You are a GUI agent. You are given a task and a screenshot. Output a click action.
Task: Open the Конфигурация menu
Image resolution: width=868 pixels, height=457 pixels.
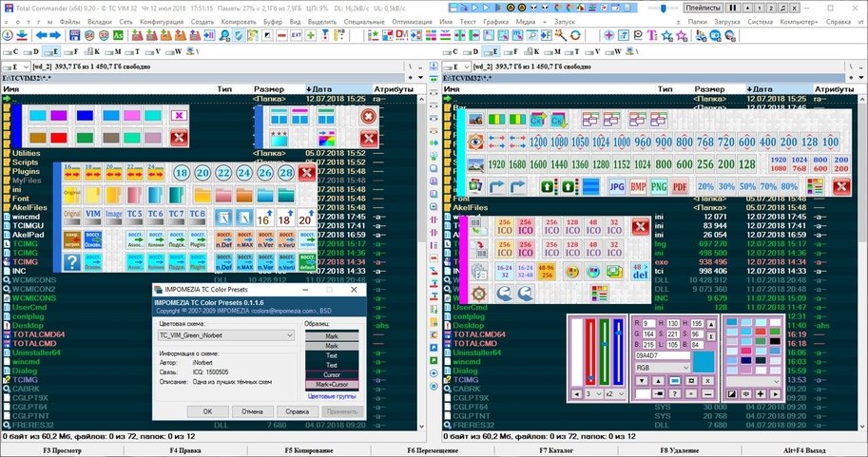[x=162, y=22]
